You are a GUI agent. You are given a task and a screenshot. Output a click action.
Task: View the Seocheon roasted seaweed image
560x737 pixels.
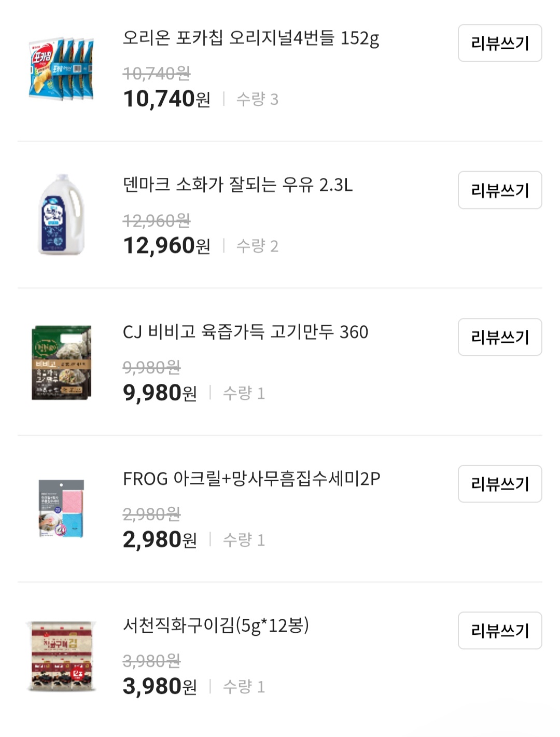[x=62, y=656]
